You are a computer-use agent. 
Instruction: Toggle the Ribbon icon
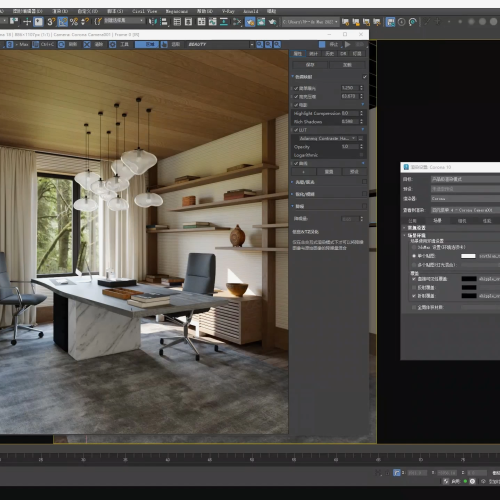(x=201, y=22)
